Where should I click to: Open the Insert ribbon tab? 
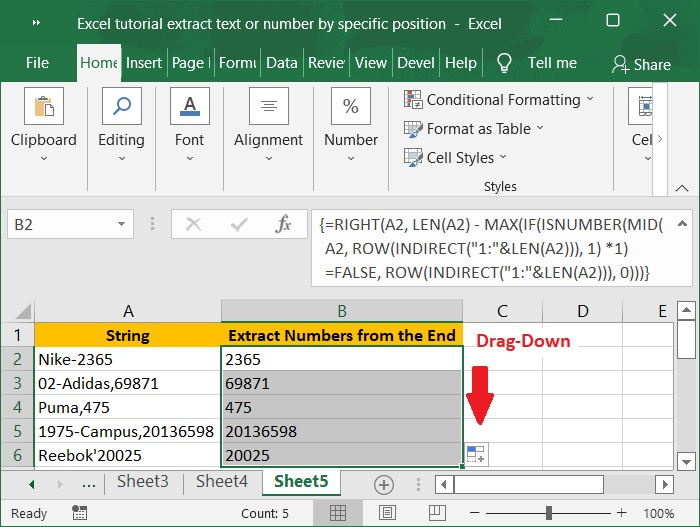coord(144,63)
